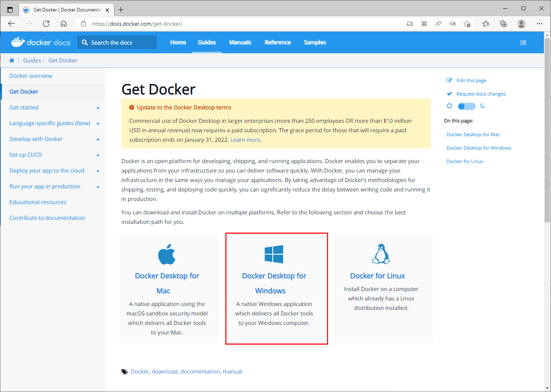This screenshot has height=392, width=551.
Task: Click Edit this page link
Action: tap(471, 81)
